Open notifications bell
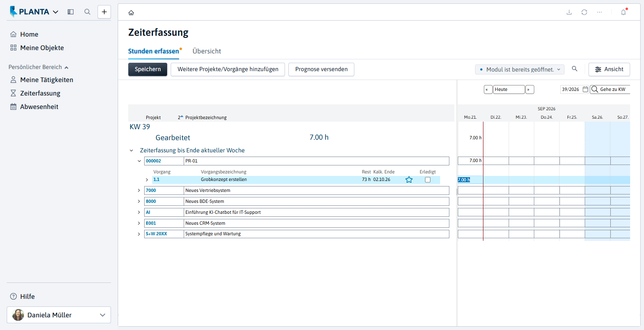Image resolution: width=644 pixels, height=330 pixels. point(623,12)
